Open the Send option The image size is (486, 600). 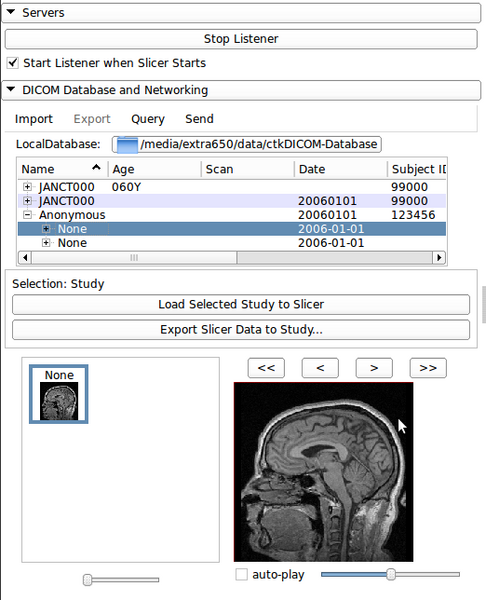199,119
